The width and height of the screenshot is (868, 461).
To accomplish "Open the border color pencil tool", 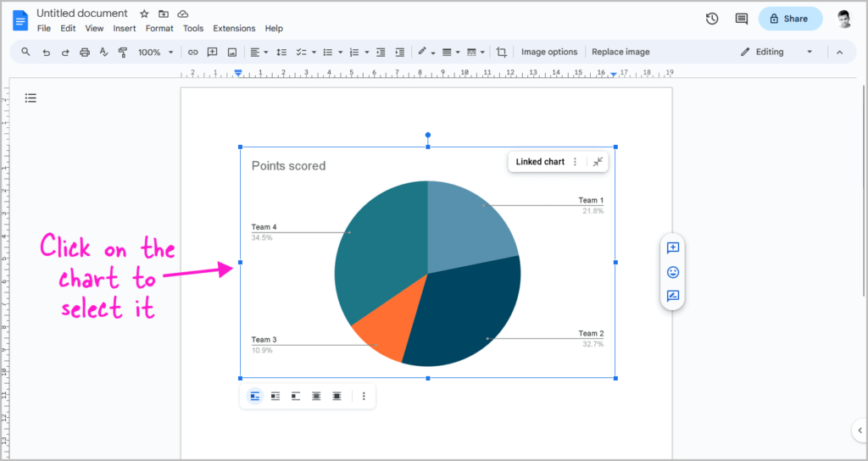I will [x=426, y=52].
